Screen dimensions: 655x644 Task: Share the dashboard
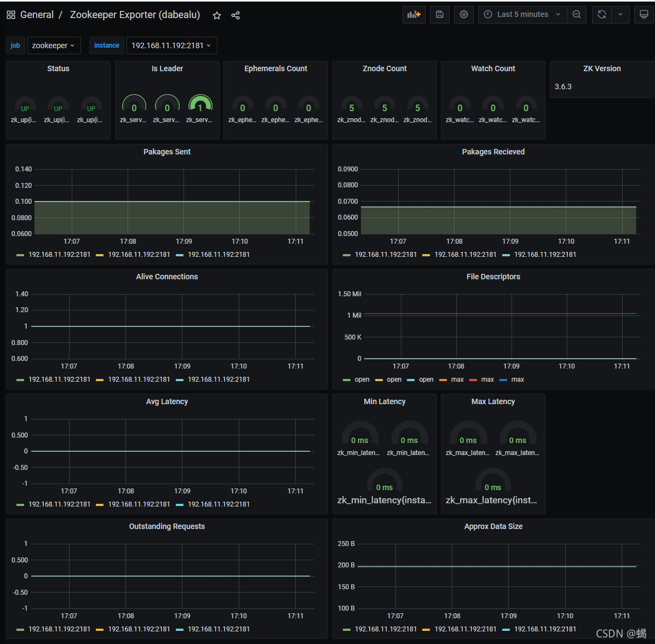click(235, 15)
